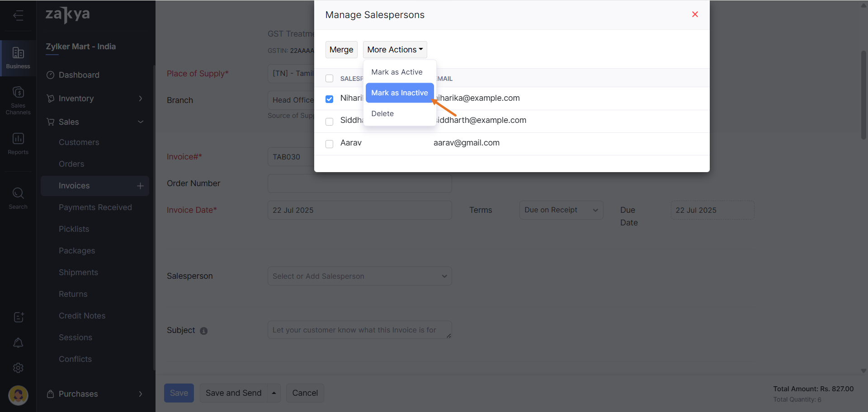Open the Terms Due on Receipt dropdown
868x412 pixels.
[561, 210]
